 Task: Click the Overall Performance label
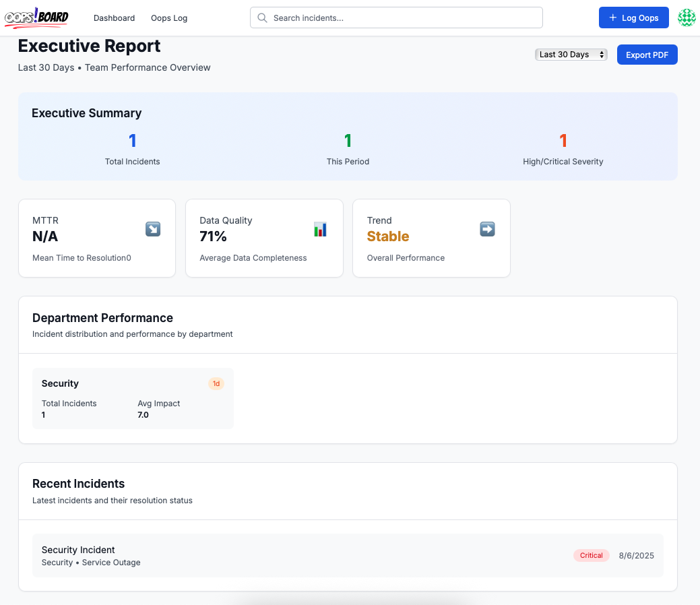(x=406, y=257)
